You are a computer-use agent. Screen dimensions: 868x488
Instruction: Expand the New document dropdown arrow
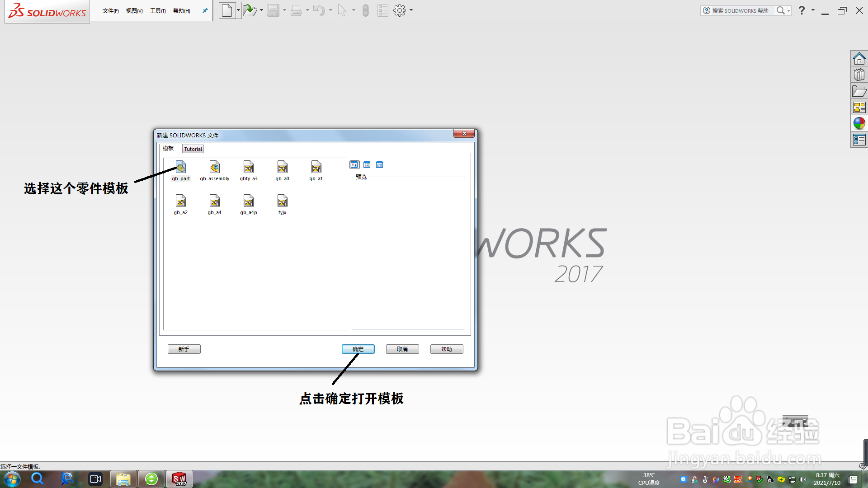pyautogui.click(x=238, y=10)
